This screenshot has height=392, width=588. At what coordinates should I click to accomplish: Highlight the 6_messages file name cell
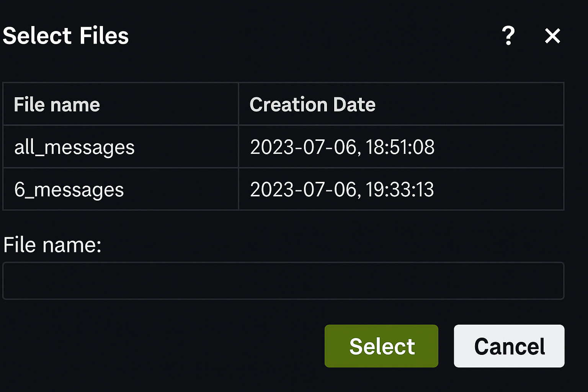(69, 189)
